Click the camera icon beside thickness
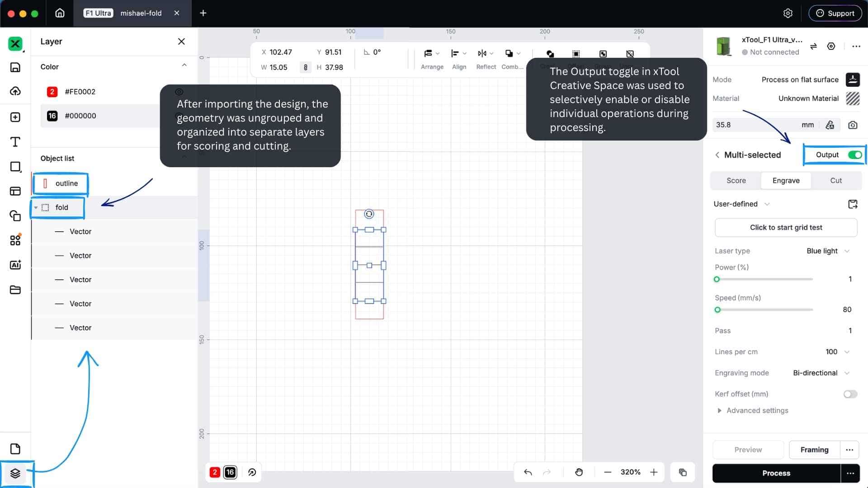The width and height of the screenshot is (868, 488). pos(853,125)
